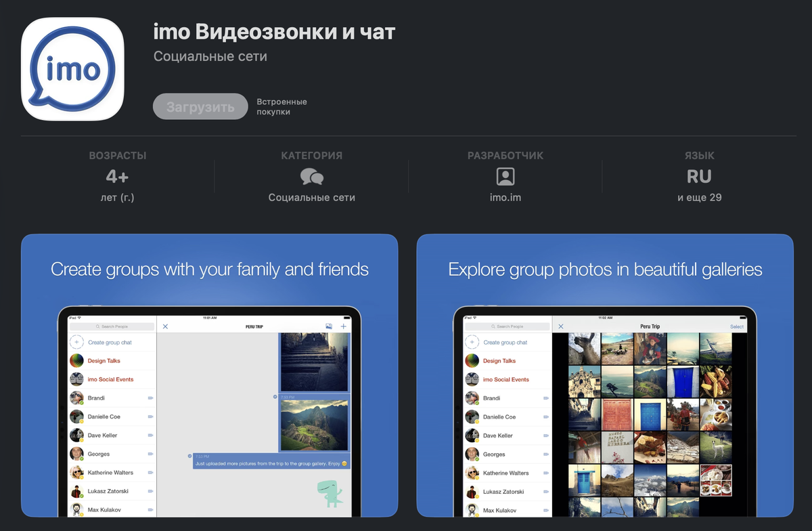812x531 pixels.
Task: Open the Социальные сети category speech-bubbles icon
Action: click(x=311, y=177)
